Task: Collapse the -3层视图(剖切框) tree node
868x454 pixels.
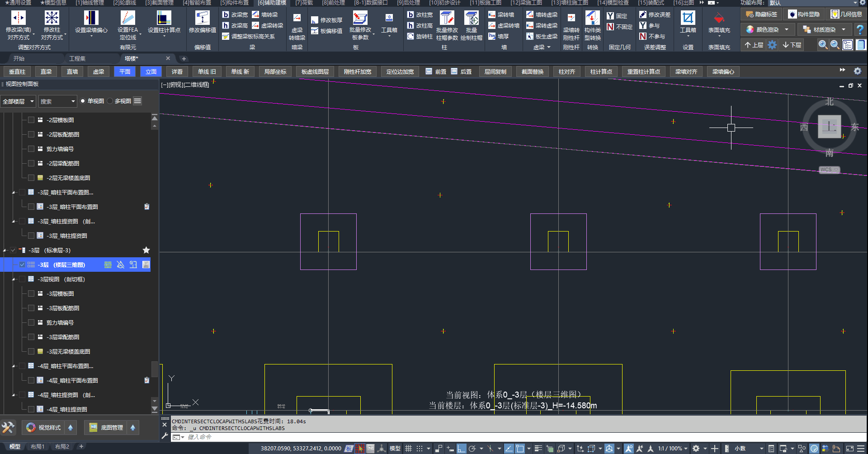Action: coord(14,279)
